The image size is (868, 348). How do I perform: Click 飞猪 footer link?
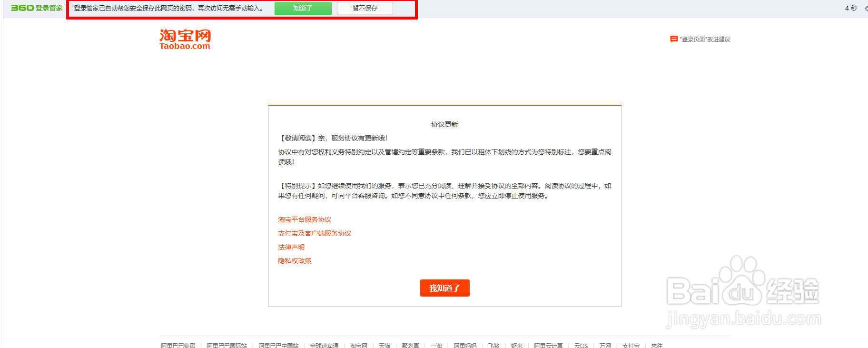494,345
